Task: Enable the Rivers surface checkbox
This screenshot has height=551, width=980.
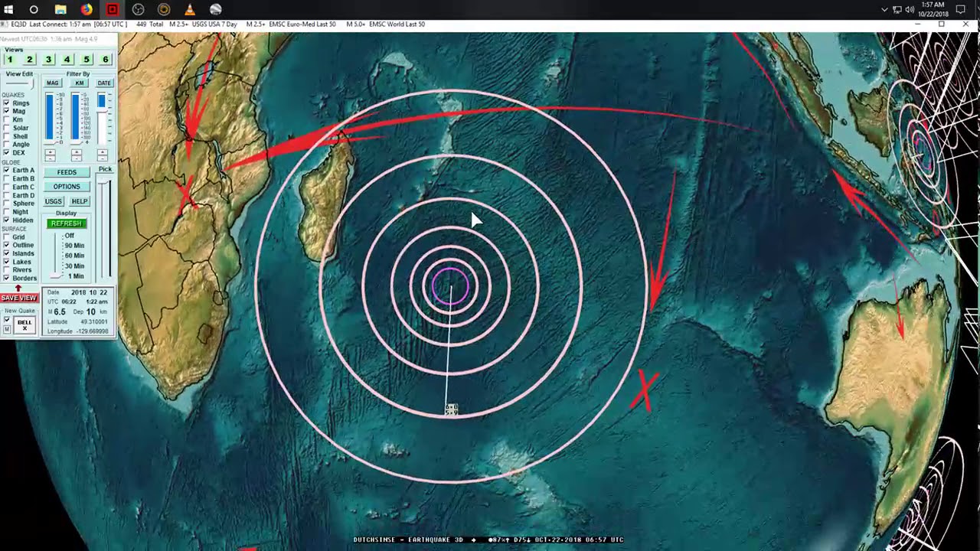Action: click(7, 270)
